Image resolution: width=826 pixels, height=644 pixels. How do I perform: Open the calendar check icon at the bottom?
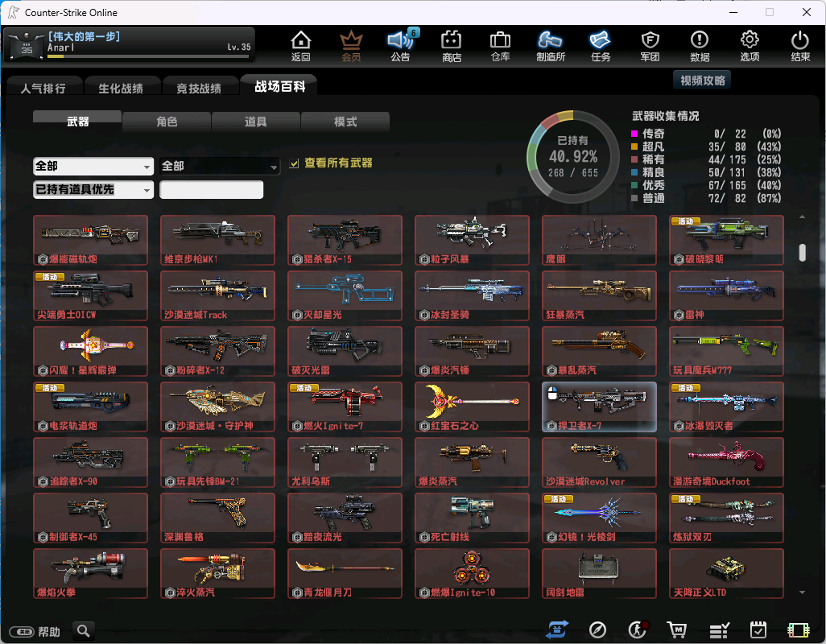[758, 630]
